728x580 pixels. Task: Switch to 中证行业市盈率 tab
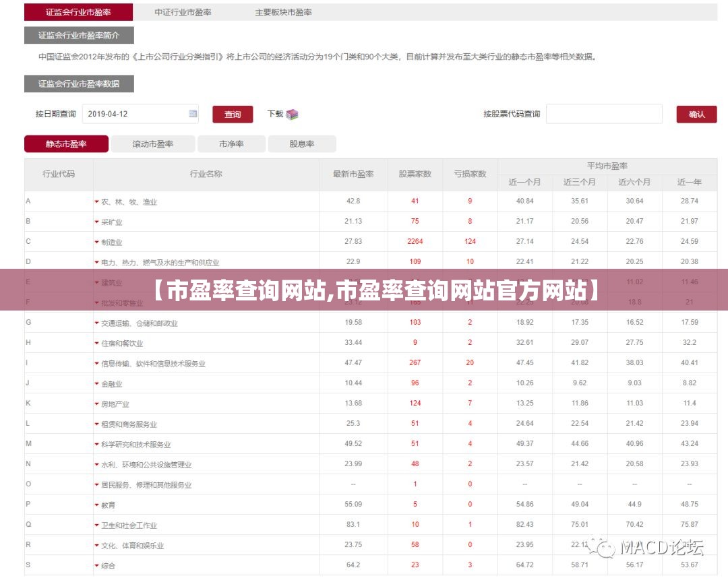coord(183,12)
